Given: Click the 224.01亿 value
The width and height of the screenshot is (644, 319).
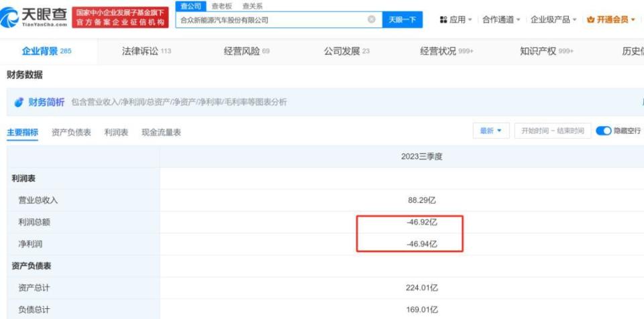Looking at the screenshot, I should tap(422, 288).
